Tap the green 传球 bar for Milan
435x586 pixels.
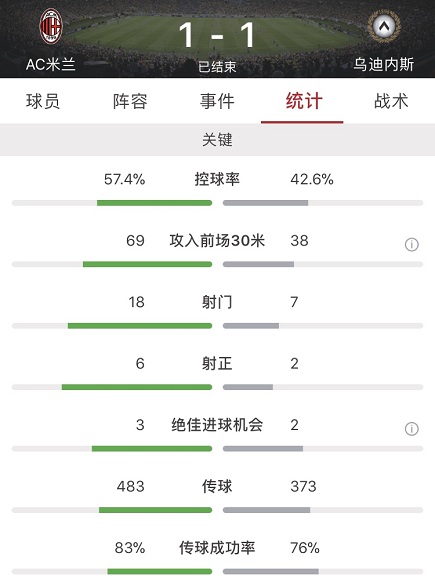tap(155, 510)
